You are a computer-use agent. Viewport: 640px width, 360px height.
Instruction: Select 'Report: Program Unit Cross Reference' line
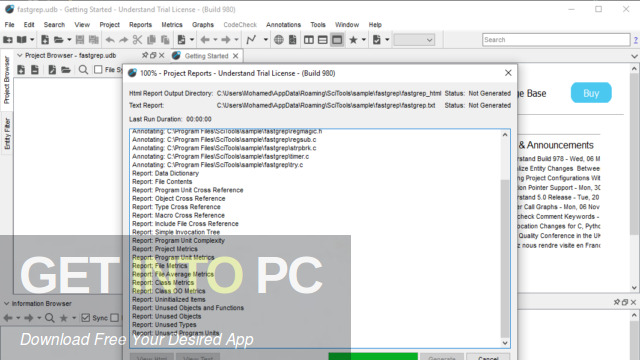point(187,190)
